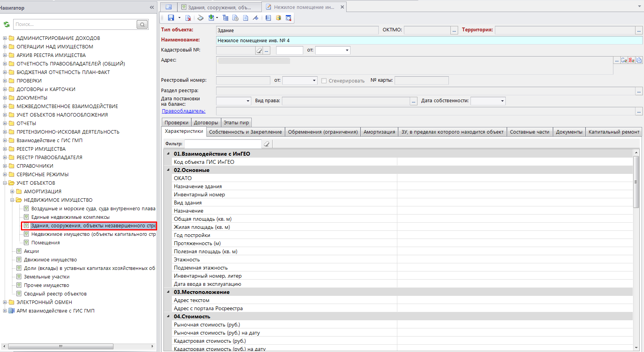Click the cadastral number ellipsis button
This screenshot has width=644, height=352.
266,50
